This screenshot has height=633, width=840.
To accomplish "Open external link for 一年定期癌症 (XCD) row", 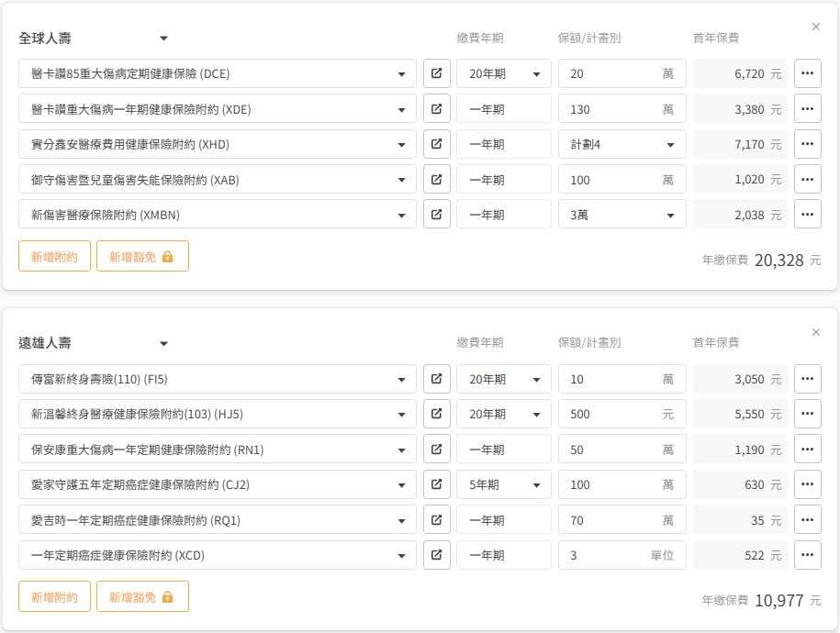I will click(x=437, y=555).
